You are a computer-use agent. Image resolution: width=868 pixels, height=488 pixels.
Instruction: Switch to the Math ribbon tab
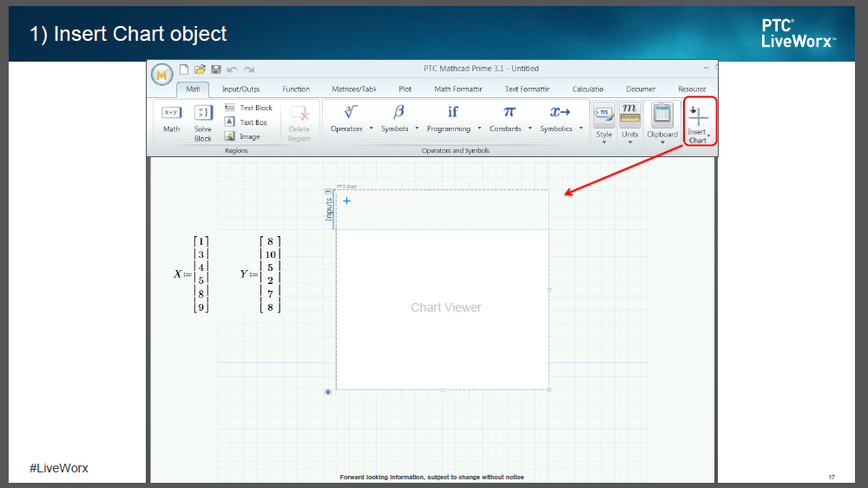[193, 89]
